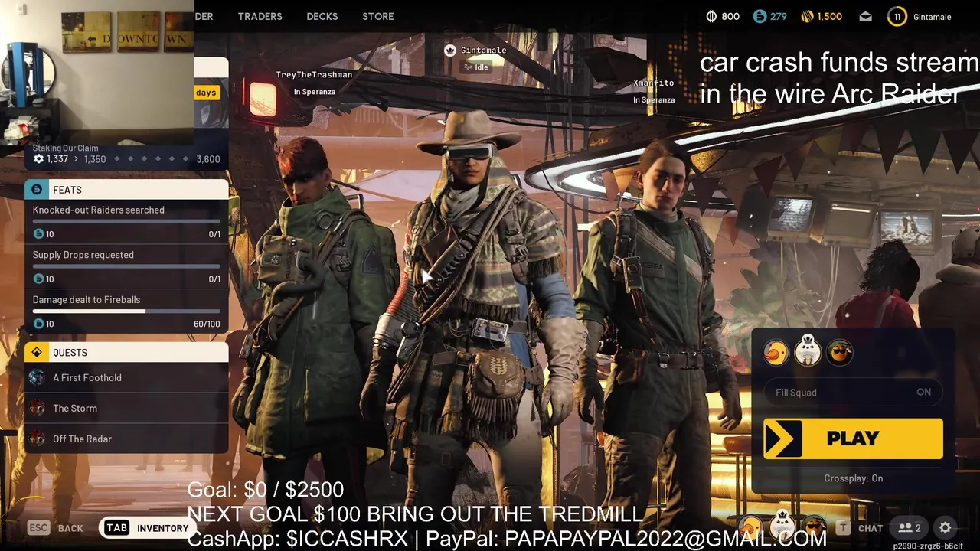The image size is (980, 551).
Task: Open settings with the gear icon
Action: (x=946, y=528)
